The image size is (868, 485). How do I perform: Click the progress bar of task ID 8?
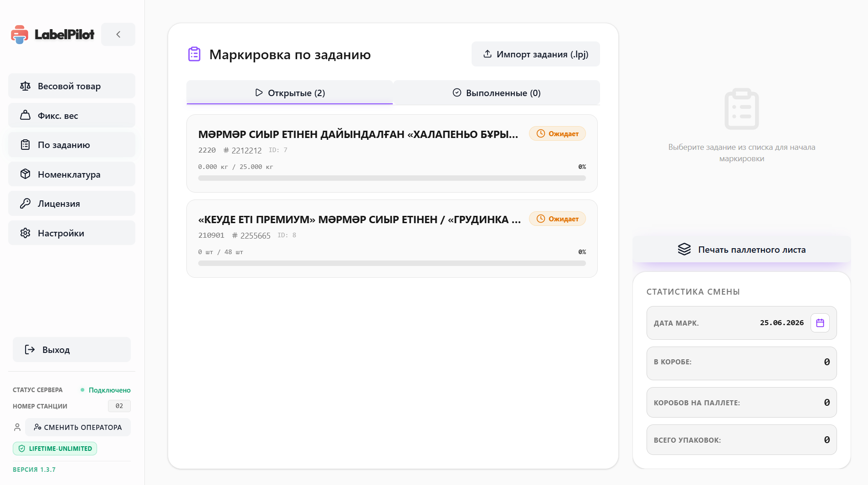392,263
